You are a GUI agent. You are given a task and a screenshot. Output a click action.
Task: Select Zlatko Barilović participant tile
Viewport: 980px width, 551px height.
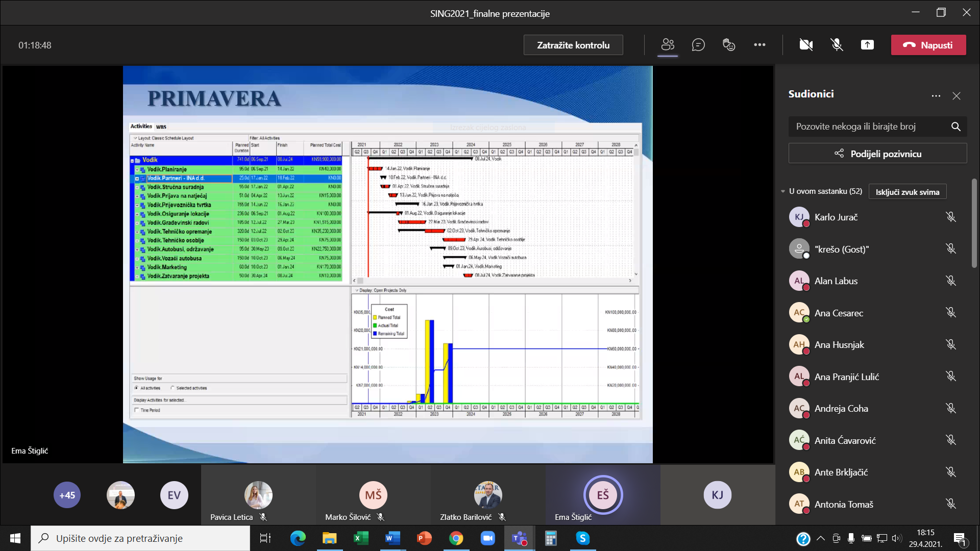(x=488, y=495)
